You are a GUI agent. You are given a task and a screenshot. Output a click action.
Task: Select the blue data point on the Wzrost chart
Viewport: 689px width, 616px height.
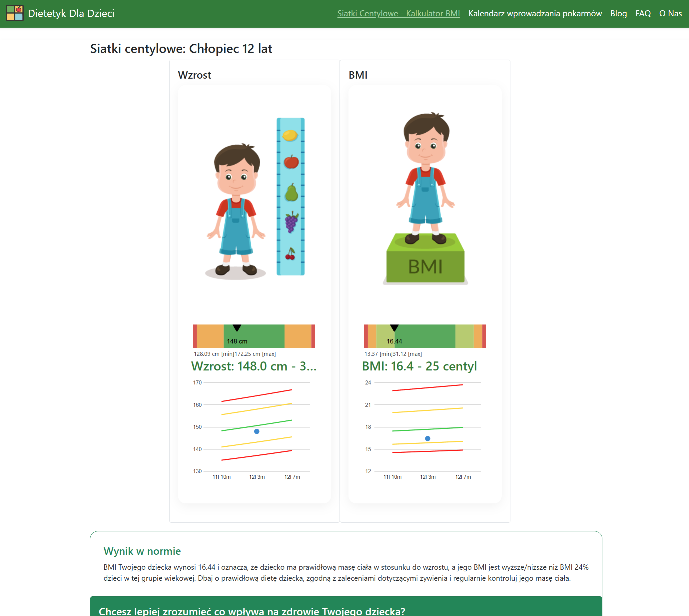tap(257, 431)
